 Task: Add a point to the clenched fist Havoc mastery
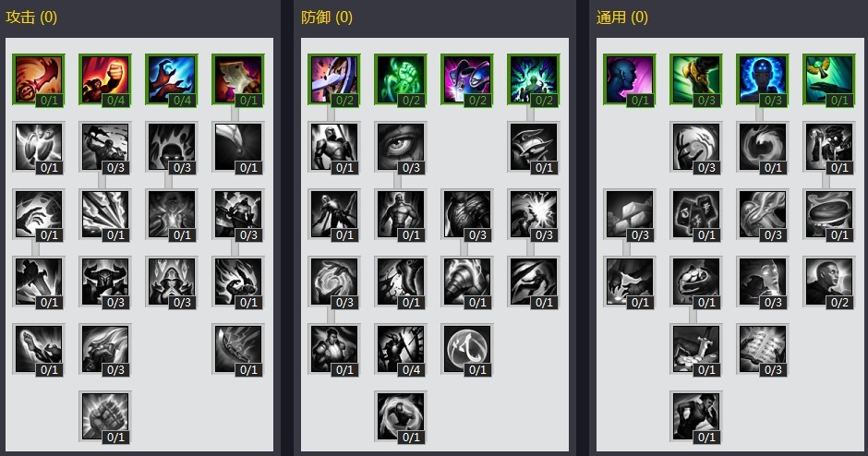tap(105, 416)
